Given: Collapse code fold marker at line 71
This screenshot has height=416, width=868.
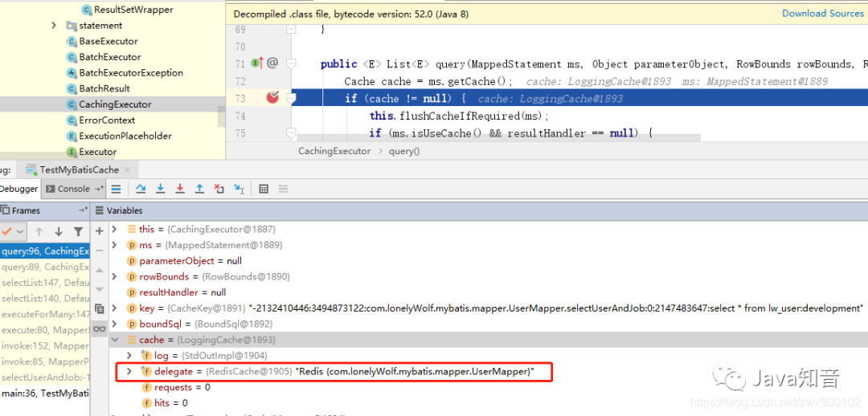Looking at the screenshot, I should (291, 64).
